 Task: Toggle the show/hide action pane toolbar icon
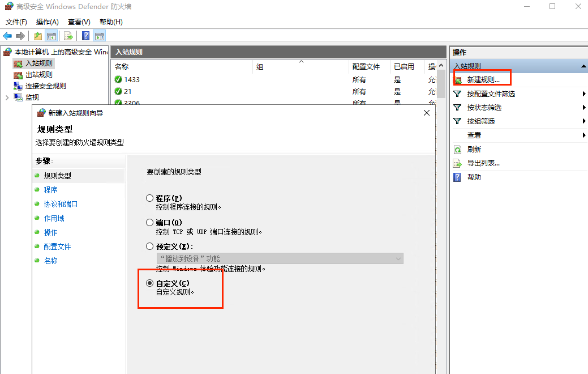(x=100, y=36)
